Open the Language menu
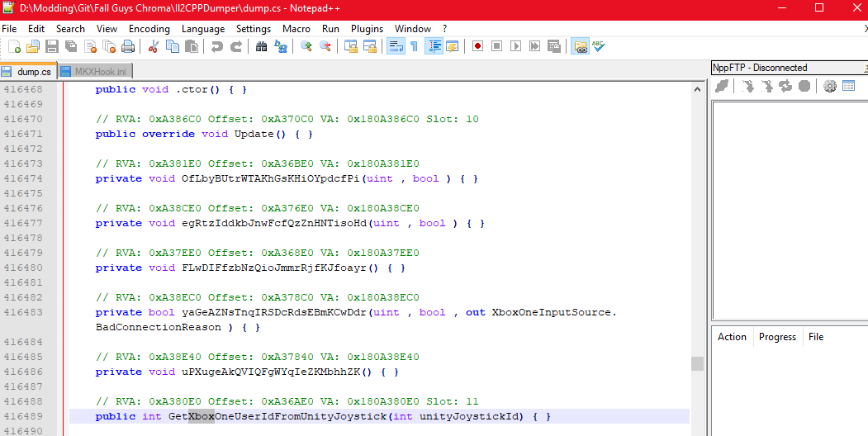The image size is (868, 436). 203,29
